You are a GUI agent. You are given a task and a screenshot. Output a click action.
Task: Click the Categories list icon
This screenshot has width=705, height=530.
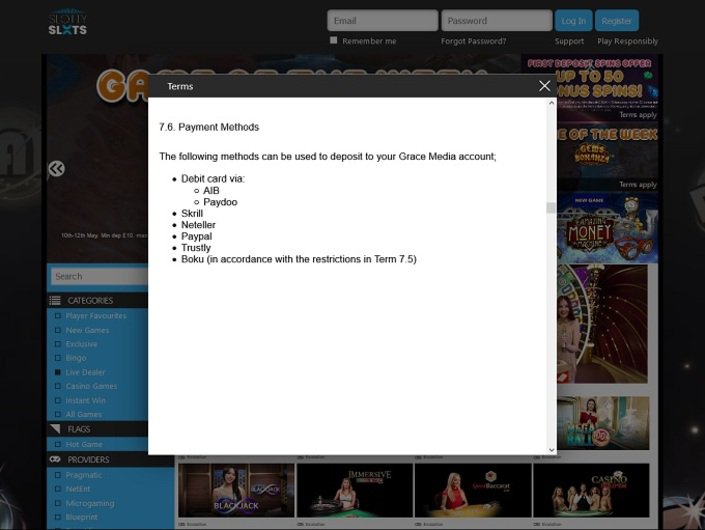tap(55, 300)
